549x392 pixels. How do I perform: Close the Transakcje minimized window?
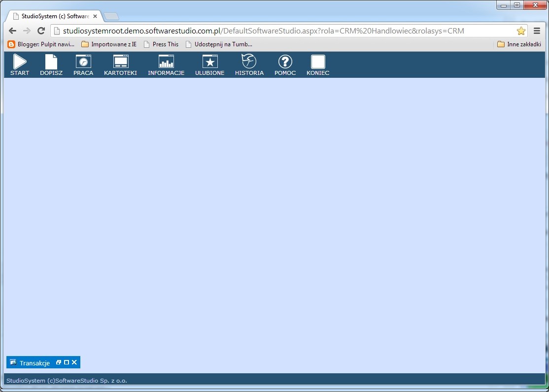click(74, 362)
